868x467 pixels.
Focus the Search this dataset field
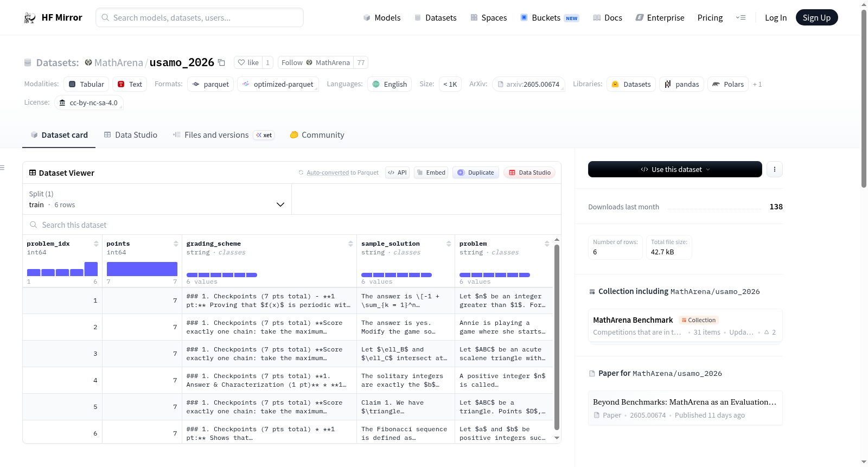coord(292,225)
